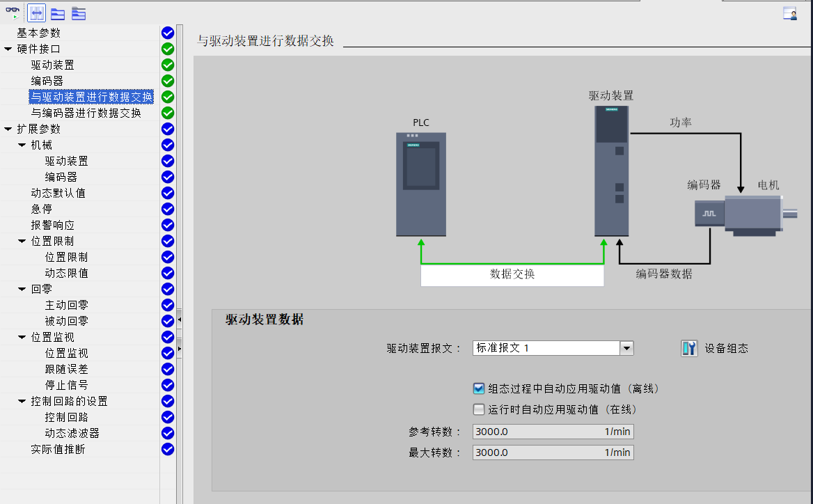Select the split editor view toolbar icon

pos(36,13)
